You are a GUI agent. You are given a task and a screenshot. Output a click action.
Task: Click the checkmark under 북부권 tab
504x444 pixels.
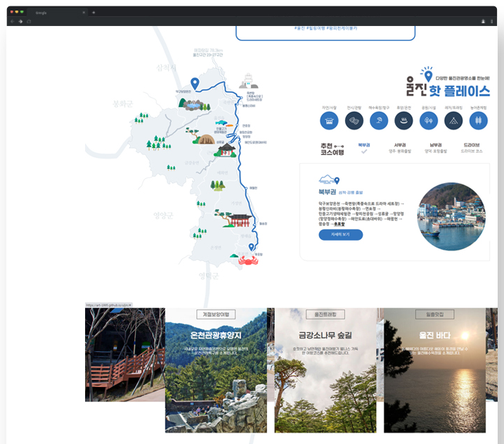(364, 151)
